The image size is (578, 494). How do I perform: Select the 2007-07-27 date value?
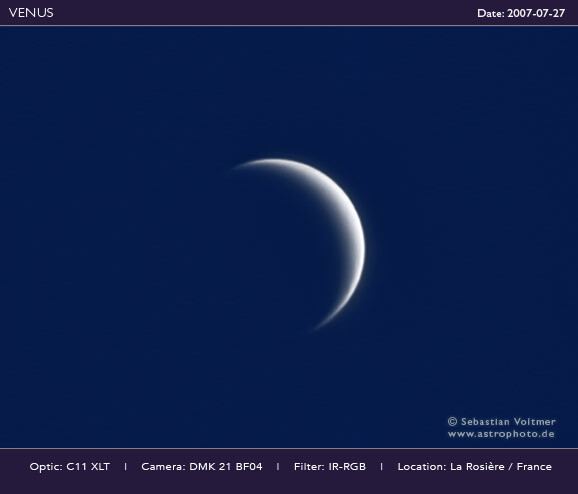point(536,13)
